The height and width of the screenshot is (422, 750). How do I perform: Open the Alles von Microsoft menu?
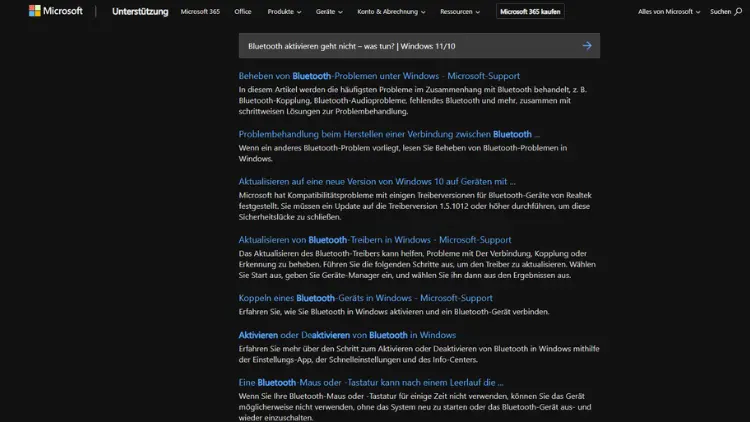pyautogui.click(x=668, y=12)
